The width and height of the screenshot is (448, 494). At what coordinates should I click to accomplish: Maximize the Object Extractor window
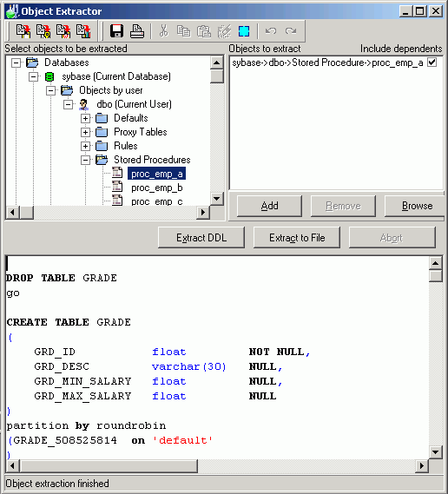(420, 11)
